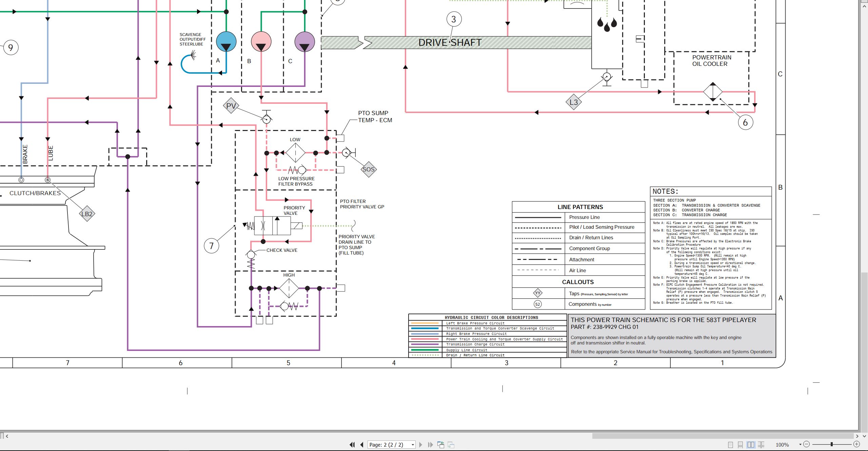This screenshot has height=451, width=868.
Task: Click the DRIVE SHAFT label
Action: 450,42
